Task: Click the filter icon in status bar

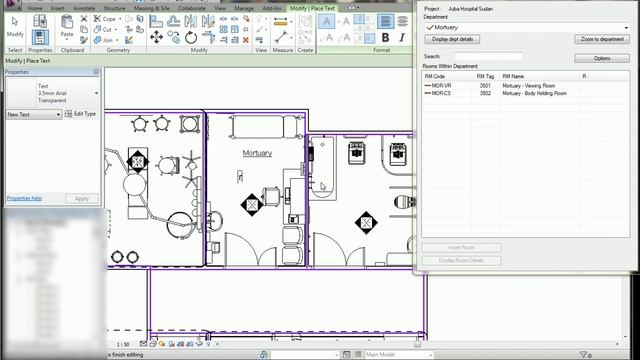Action: (584, 355)
